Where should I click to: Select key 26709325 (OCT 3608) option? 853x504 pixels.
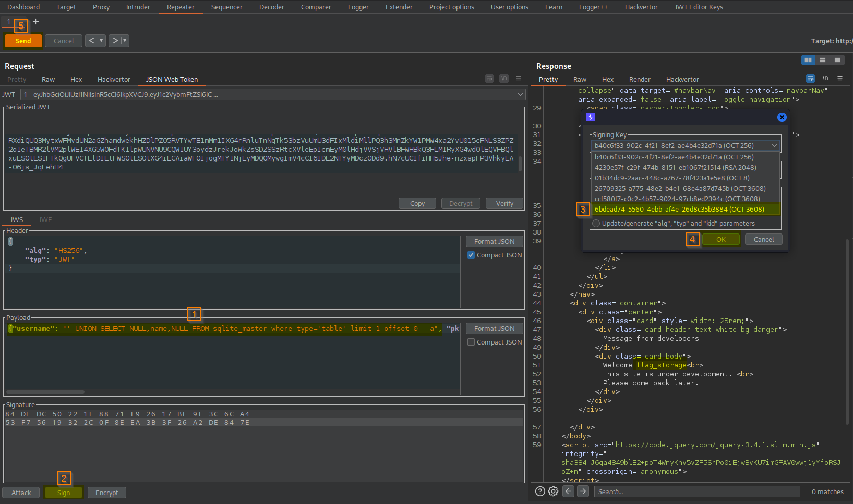(686, 188)
